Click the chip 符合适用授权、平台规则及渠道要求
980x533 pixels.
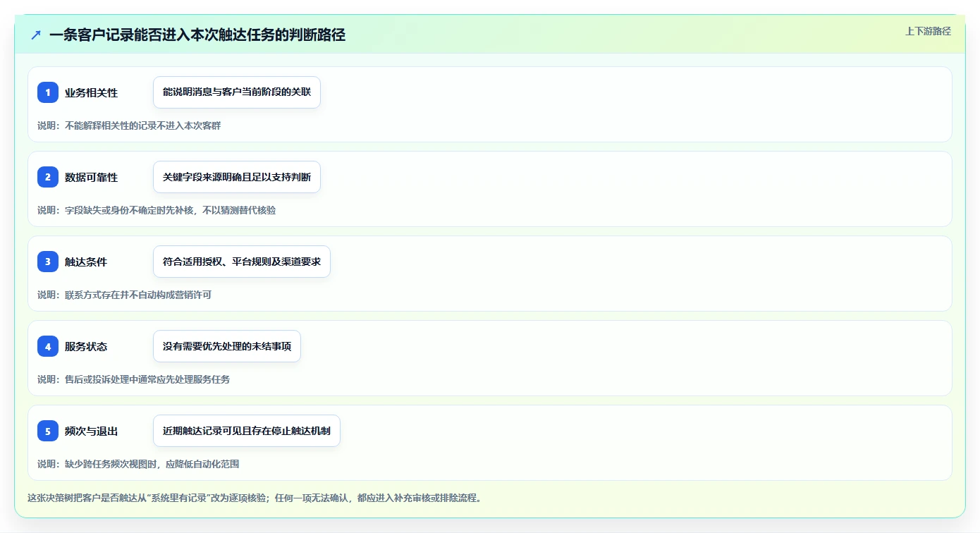pos(242,262)
